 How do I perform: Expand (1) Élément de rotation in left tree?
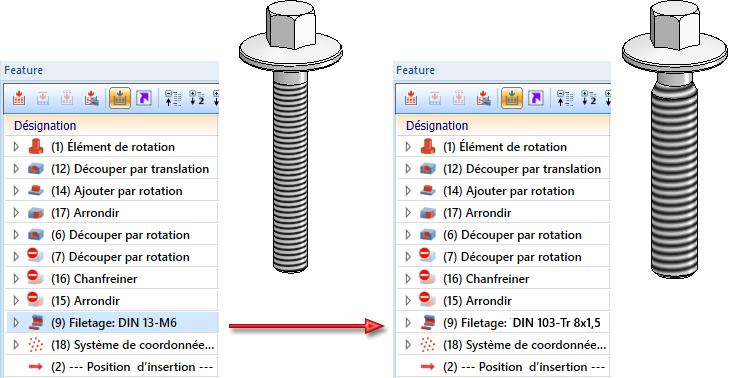[16, 147]
